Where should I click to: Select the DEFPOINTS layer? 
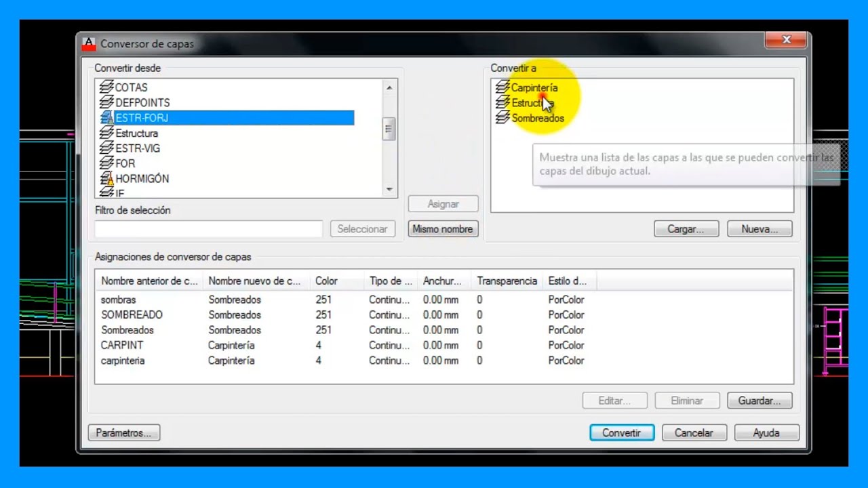142,102
